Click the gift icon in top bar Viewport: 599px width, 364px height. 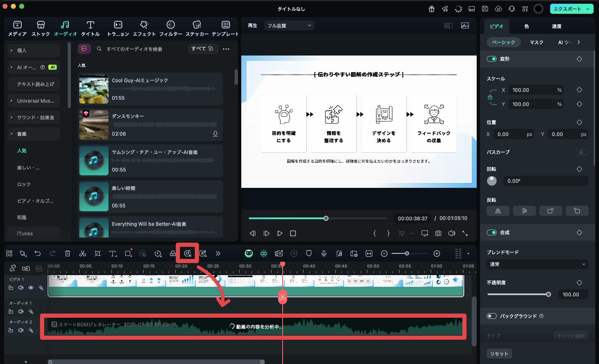432,9
